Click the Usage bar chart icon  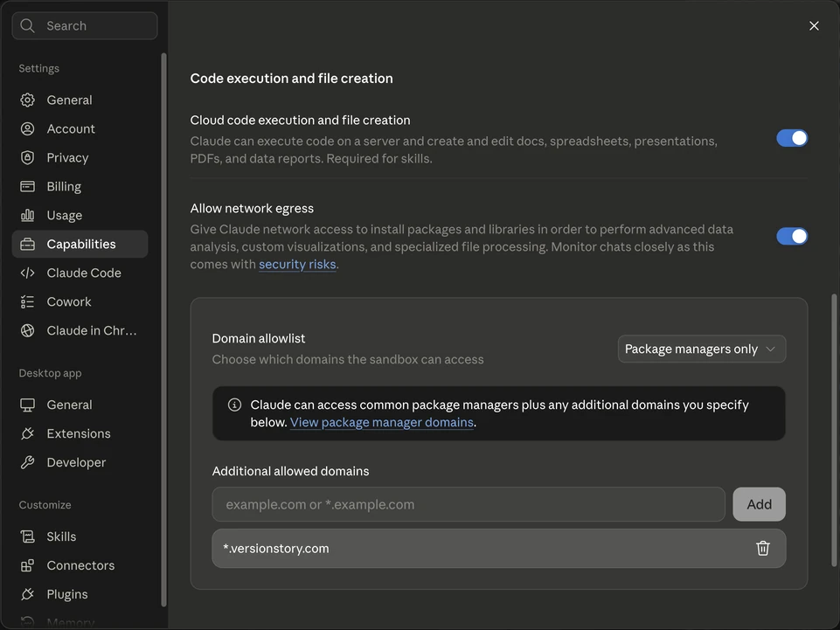pos(27,215)
